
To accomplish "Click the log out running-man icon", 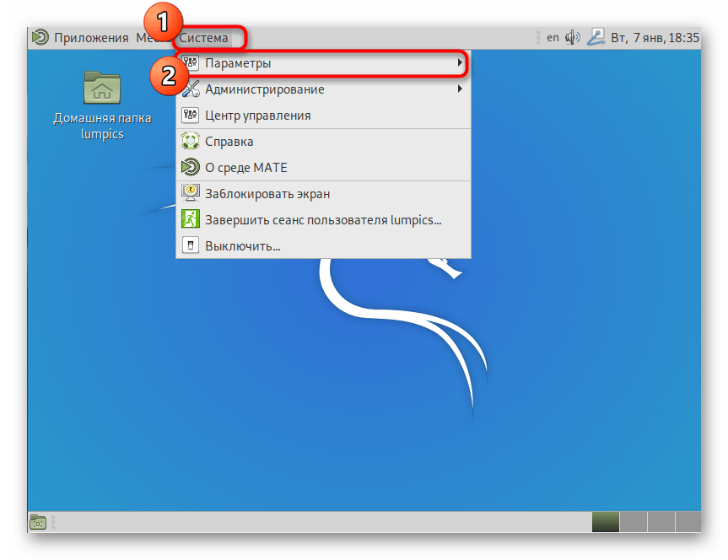I will pyautogui.click(x=191, y=220).
